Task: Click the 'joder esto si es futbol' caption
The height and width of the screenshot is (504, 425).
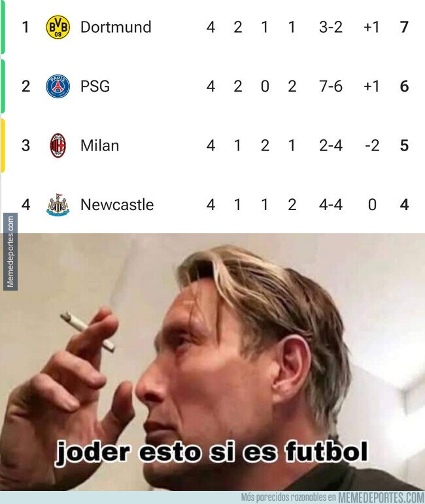Action: (212, 452)
